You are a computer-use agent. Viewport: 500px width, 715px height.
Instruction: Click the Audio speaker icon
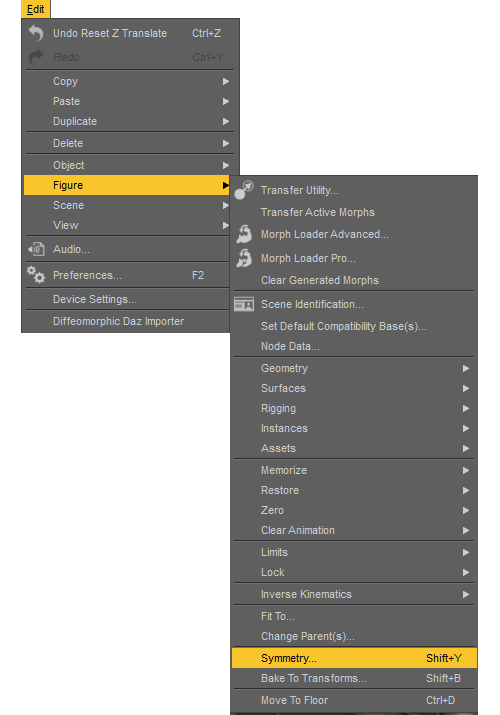coord(36,249)
